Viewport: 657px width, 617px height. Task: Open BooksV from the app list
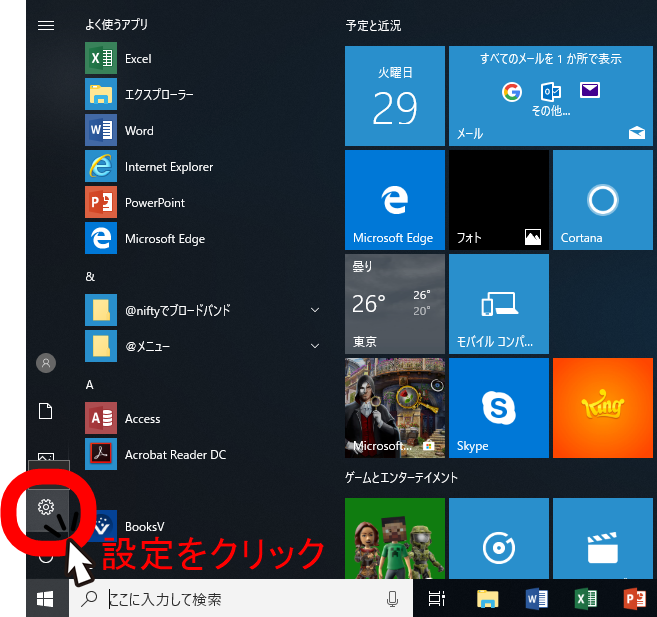[x=202, y=526]
